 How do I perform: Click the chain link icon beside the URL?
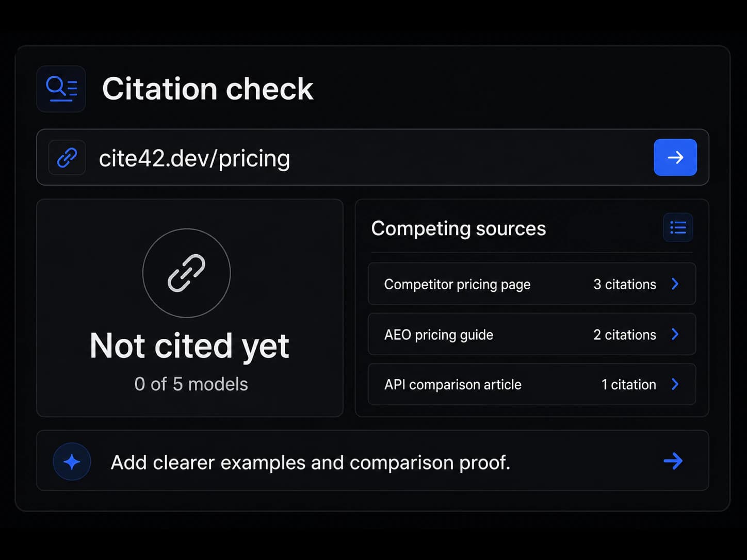coord(67,157)
